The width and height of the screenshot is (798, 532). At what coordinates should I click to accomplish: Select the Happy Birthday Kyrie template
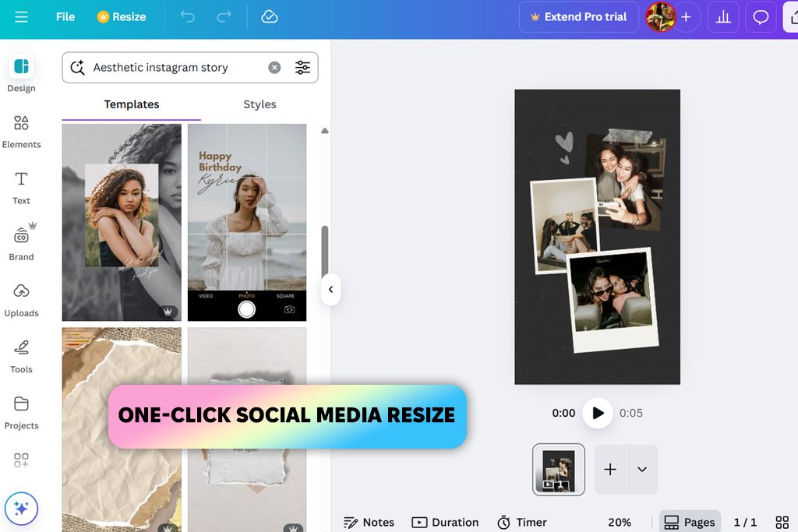(x=247, y=222)
